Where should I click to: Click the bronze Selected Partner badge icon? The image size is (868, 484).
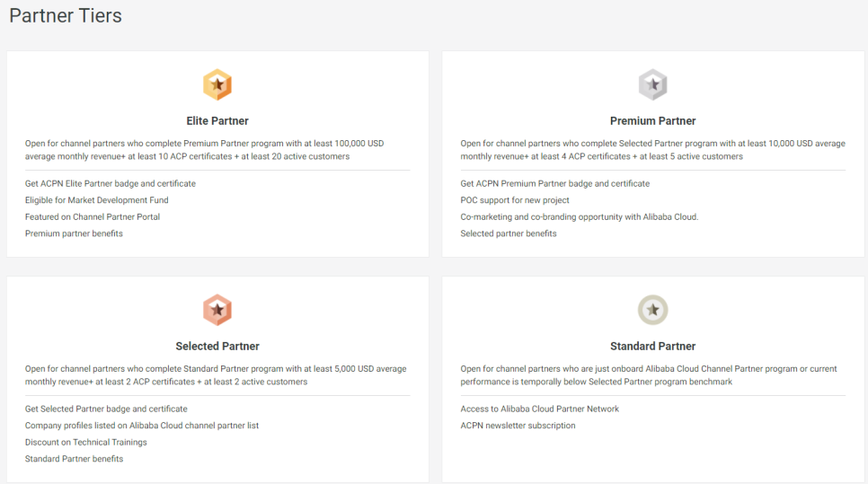tap(217, 311)
